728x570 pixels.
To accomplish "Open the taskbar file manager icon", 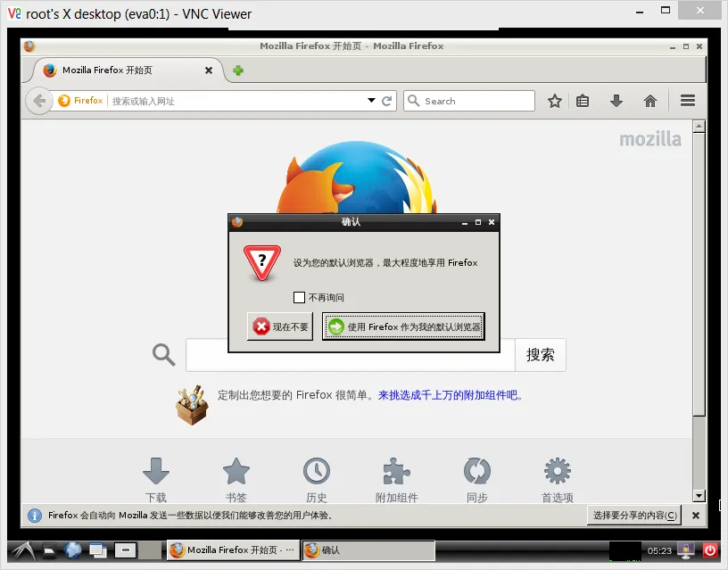I will click(x=49, y=550).
